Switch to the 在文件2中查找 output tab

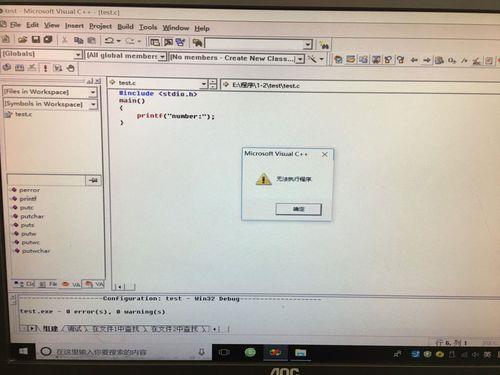(175, 329)
